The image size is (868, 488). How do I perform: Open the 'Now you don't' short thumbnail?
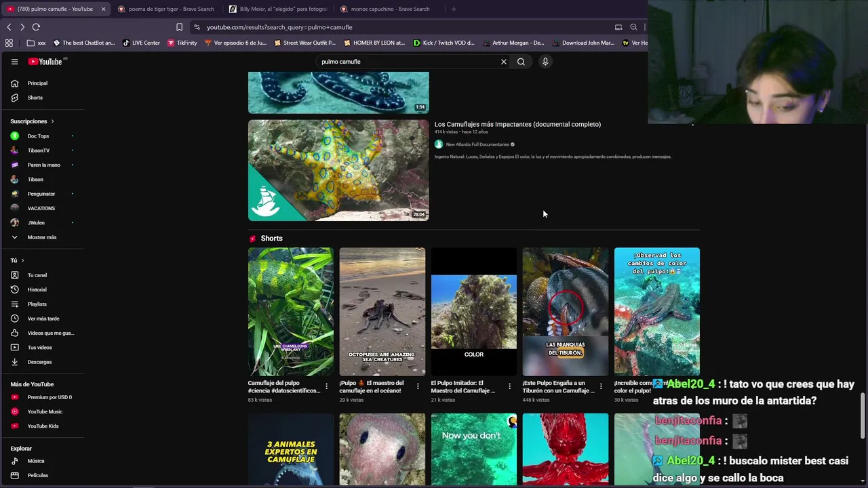coord(474,449)
